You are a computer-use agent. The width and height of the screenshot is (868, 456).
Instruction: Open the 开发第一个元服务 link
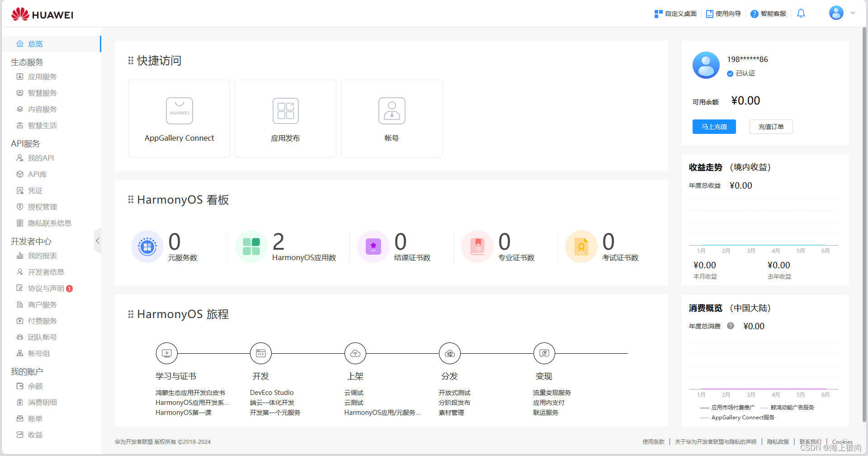pyautogui.click(x=275, y=413)
